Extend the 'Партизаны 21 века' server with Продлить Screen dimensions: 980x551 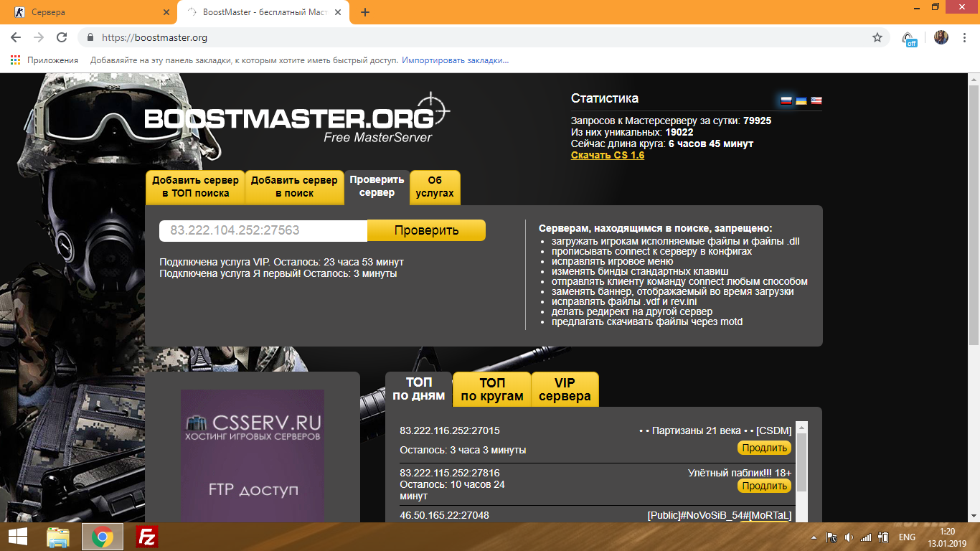(764, 448)
